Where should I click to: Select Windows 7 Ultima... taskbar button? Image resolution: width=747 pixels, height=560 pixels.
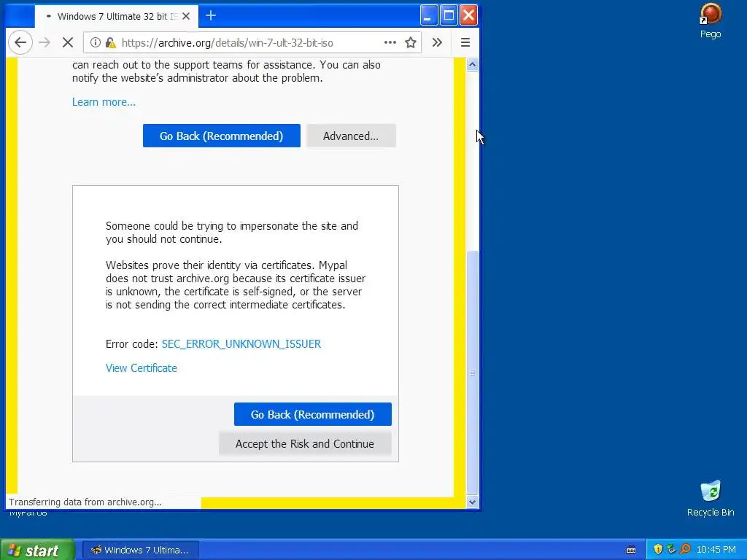[x=141, y=550]
